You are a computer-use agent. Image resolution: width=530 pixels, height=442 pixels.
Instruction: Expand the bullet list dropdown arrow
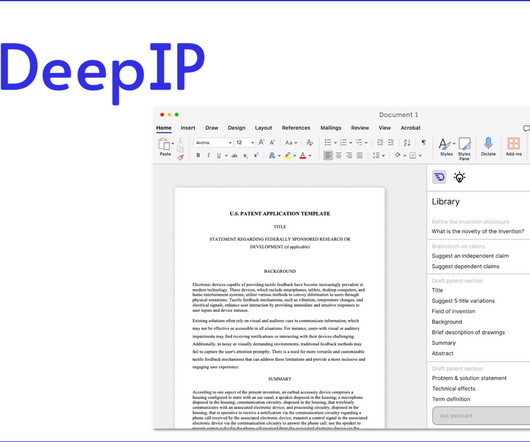point(335,143)
